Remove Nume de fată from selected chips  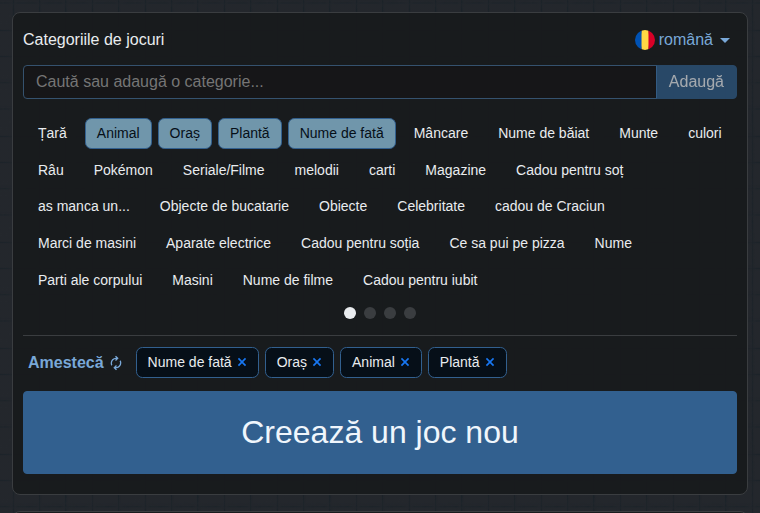pyautogui.click(x=242, y=362)
